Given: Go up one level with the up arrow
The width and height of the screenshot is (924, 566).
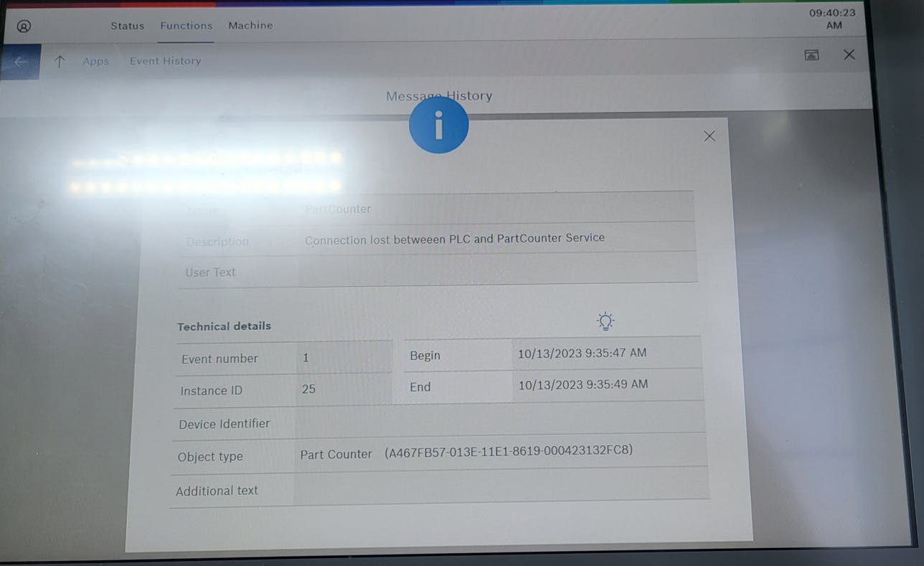Looking at the screenshot, I should (x=60, y=62).
